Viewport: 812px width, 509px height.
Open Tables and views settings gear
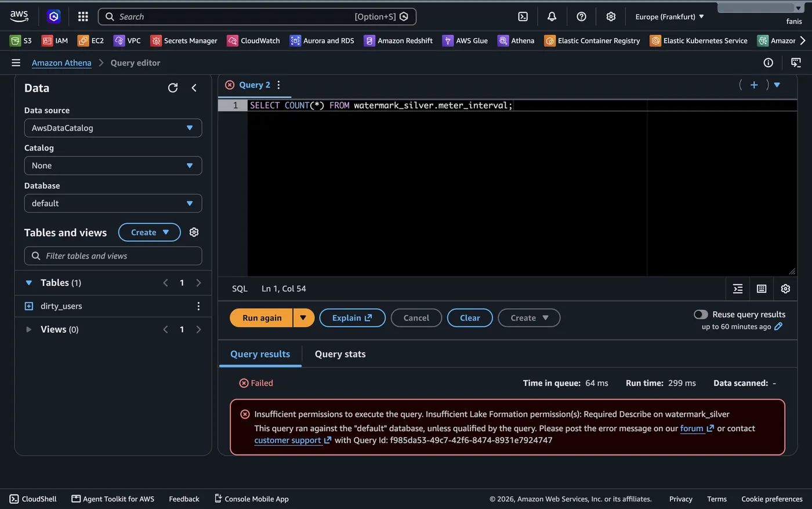[194, 232]
